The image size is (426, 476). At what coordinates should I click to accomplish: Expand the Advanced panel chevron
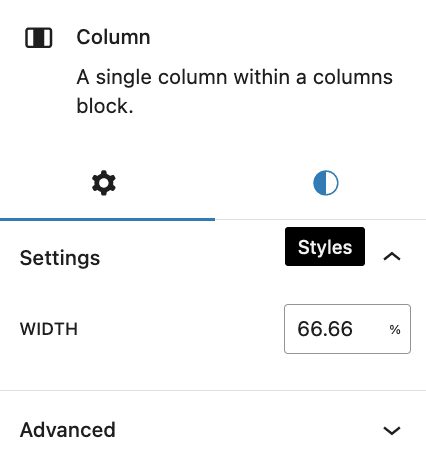coord(392,430)
